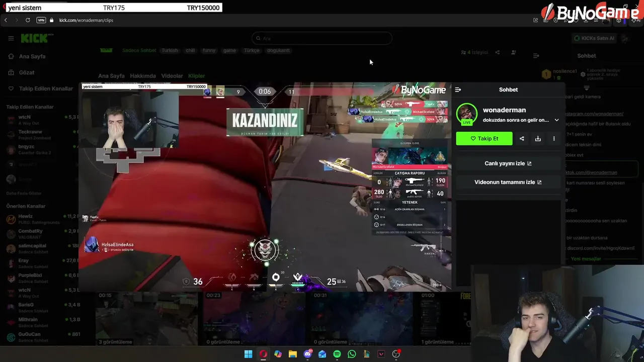This screenshot has height=362, width=644.
Task: Click the browser back arrow
Action: pos(6,20)
